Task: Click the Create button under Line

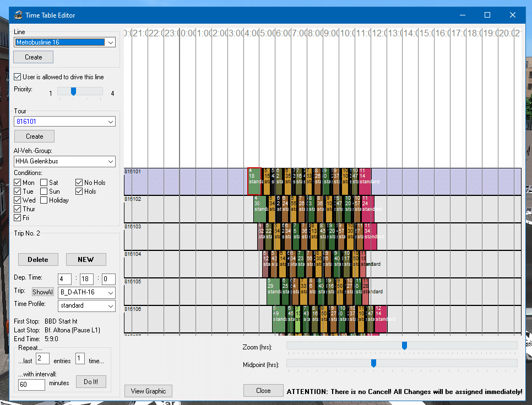Action: pos(33,57)
